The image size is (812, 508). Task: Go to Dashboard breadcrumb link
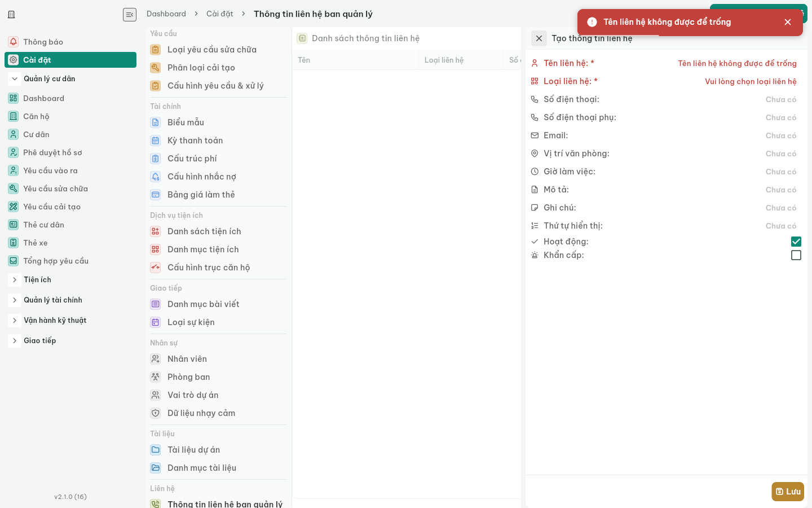(x=166, y=14)
